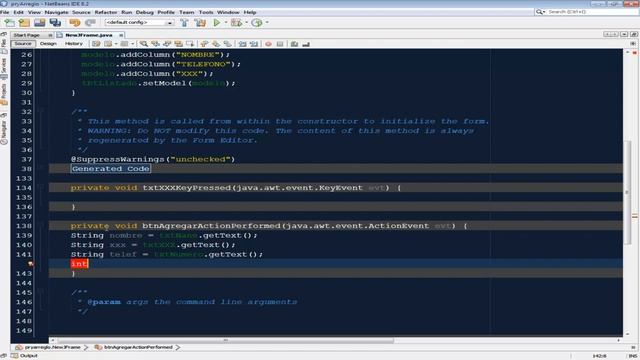Click the Stop Macro Recording icon
640x360 pixels.
point(280,44)
